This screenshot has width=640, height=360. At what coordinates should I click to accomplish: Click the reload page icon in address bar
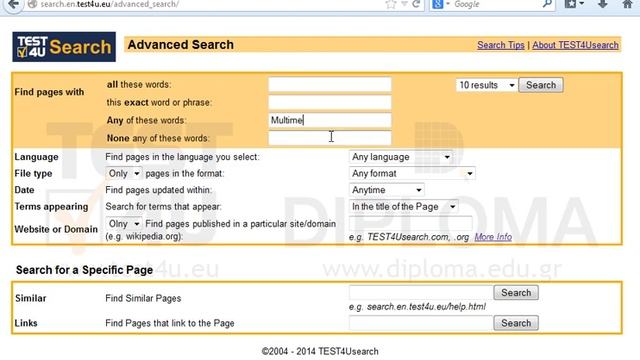[416, 4]
